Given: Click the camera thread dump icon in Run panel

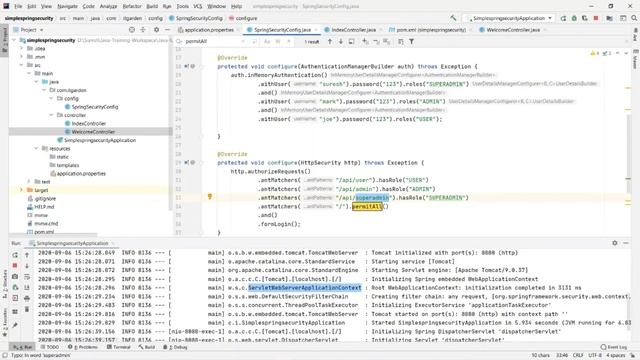Looking at the screenshot, I should click(15, 276).
